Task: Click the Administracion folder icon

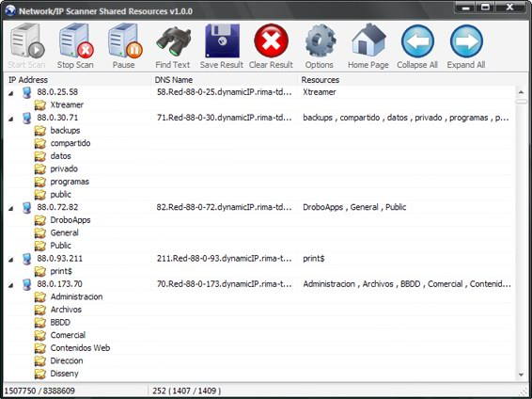Action: coord(40,296)
